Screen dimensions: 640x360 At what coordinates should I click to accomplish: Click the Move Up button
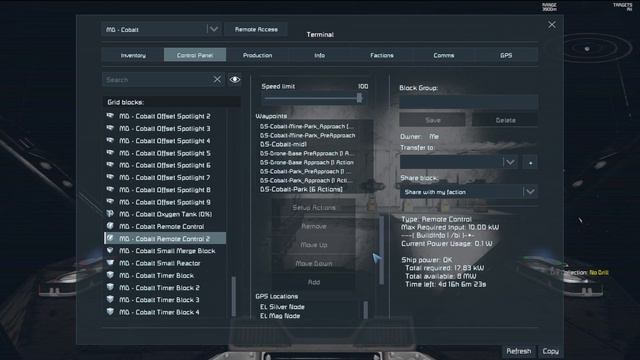313,245
